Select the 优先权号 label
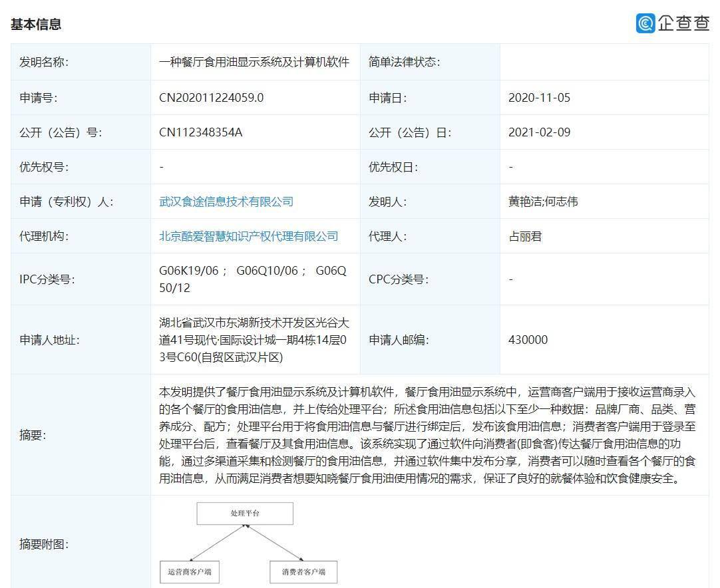The width and height of the screenshot is (720, 588). 44,167
